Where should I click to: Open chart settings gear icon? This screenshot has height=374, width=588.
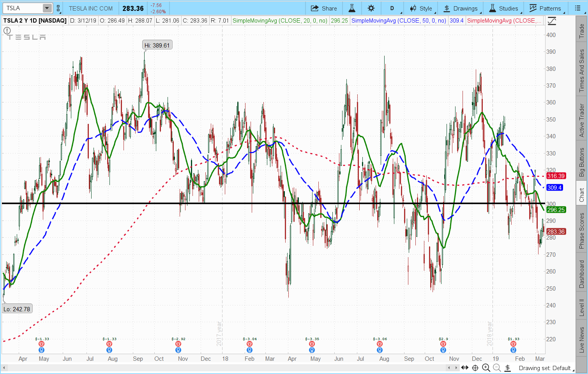[x=371, y=8]
